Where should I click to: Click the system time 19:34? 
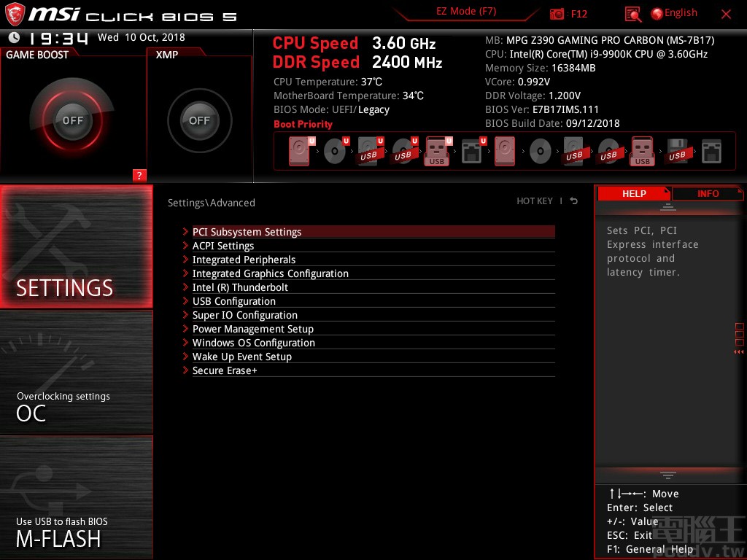point(58,38)
